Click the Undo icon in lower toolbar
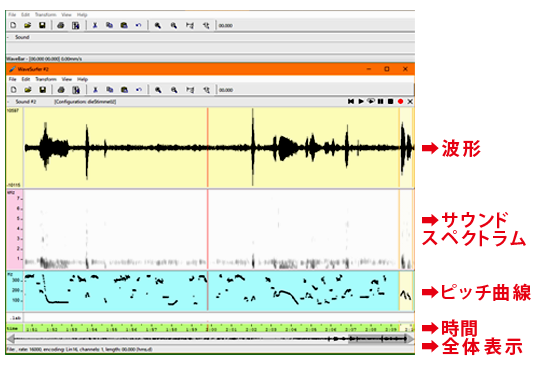This screenshot has width=540, height=370. pos(139,90)
